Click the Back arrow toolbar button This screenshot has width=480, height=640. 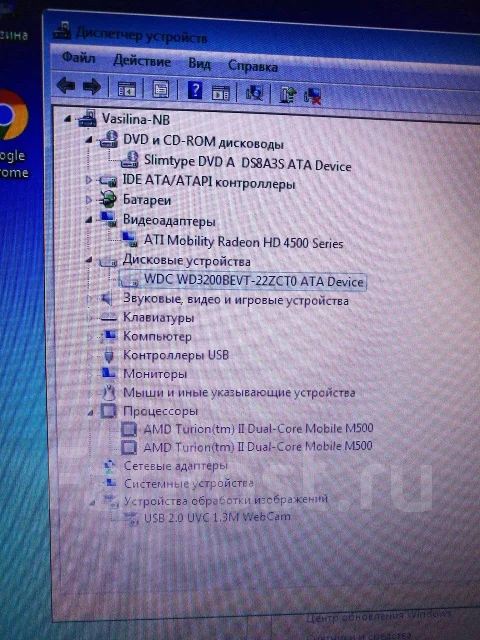tap(66, 85)
